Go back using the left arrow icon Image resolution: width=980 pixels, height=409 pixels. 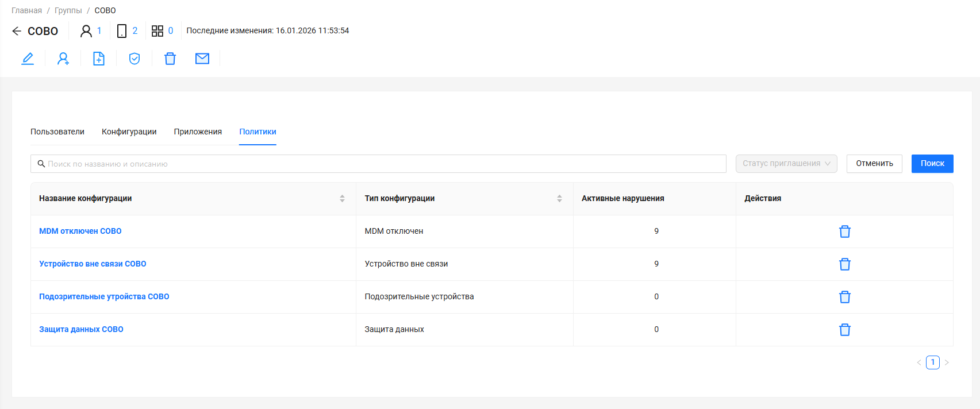(x=17, y=31)
